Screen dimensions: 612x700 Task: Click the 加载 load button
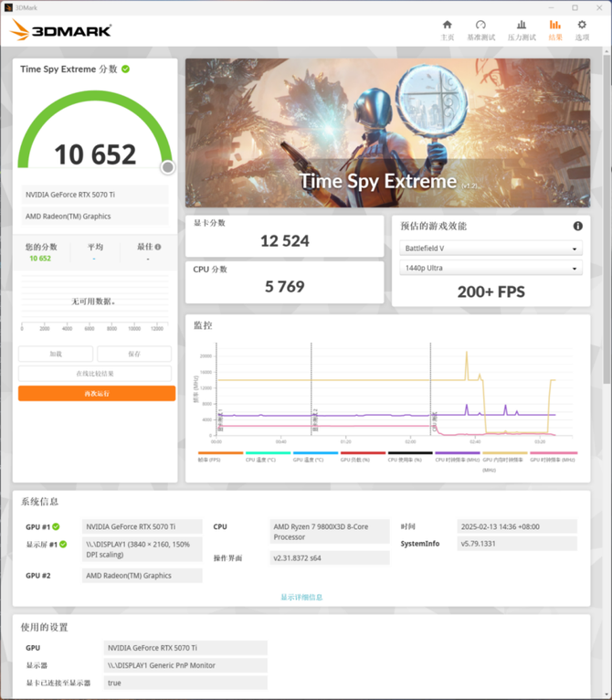[56, 354]
